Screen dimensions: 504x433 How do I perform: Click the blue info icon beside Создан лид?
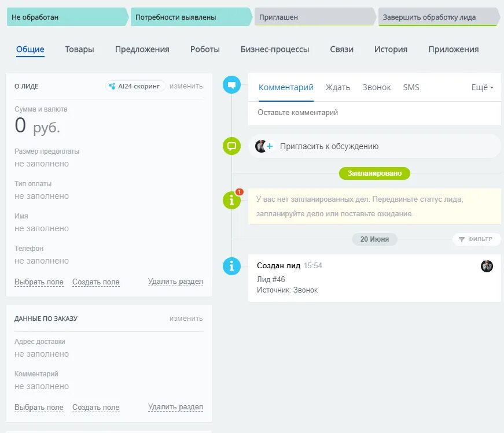tap(231, 266)
